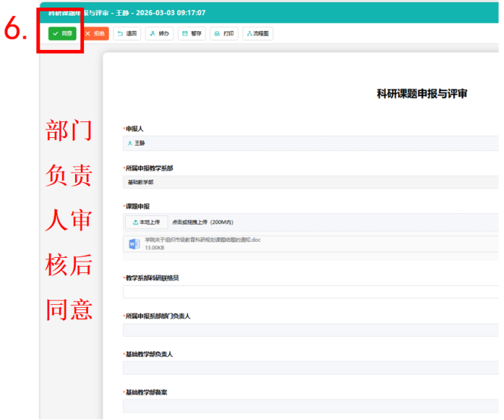This screenshot has height=420, width=504.
Task: Click the user icon beside 王静
Action: (130, 143)
